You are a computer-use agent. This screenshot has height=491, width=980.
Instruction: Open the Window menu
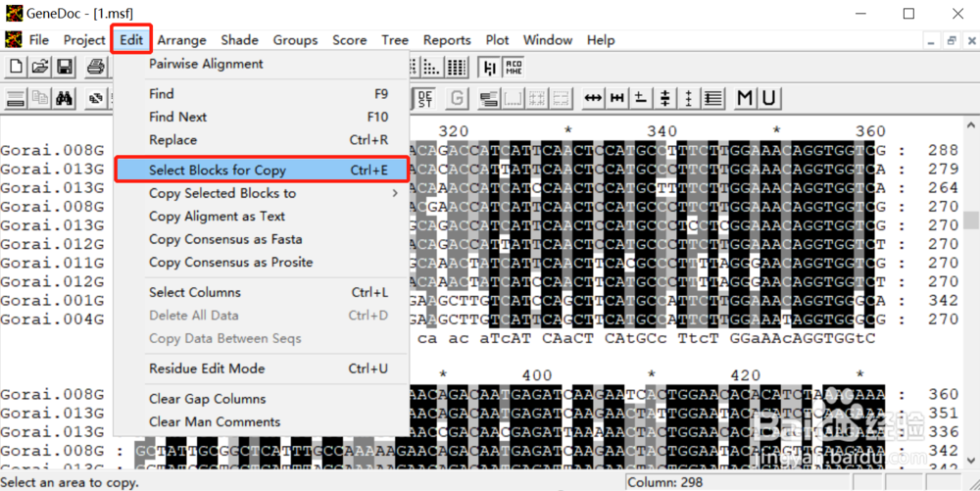coord(548,40)
